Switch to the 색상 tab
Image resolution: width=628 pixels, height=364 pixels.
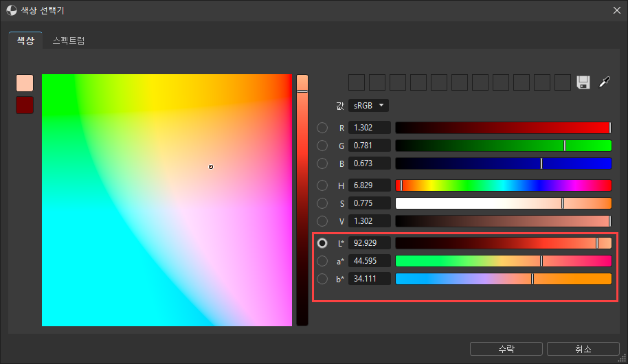(25, 41)
